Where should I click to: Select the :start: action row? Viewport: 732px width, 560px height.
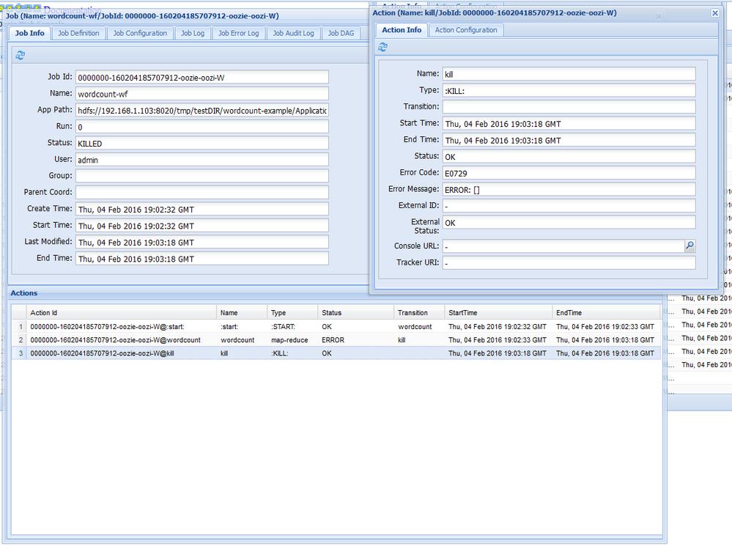(336, 326)
